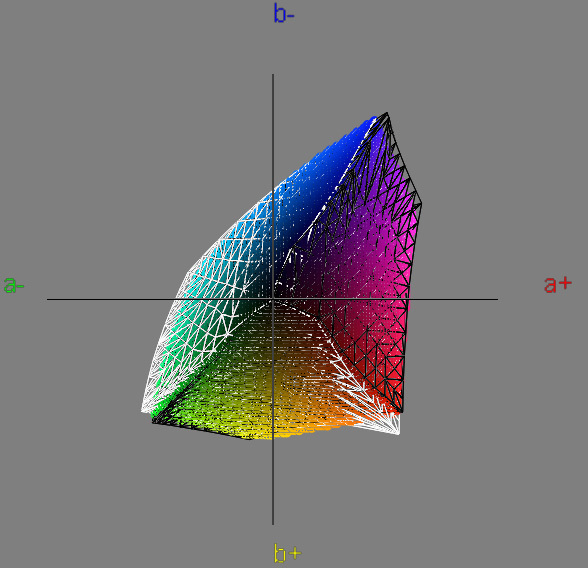588x568 pixels.
Task: Click the right end of the horizontal axis line
Action: click(x=497, y=299)
